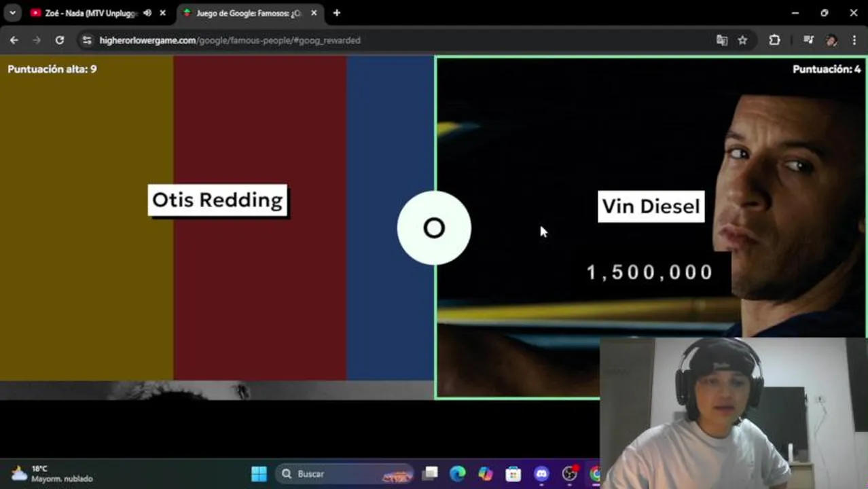Viewport: 868px width, 489px height.
Task: Click the Buscar taskbar search box
Action: 346,474
